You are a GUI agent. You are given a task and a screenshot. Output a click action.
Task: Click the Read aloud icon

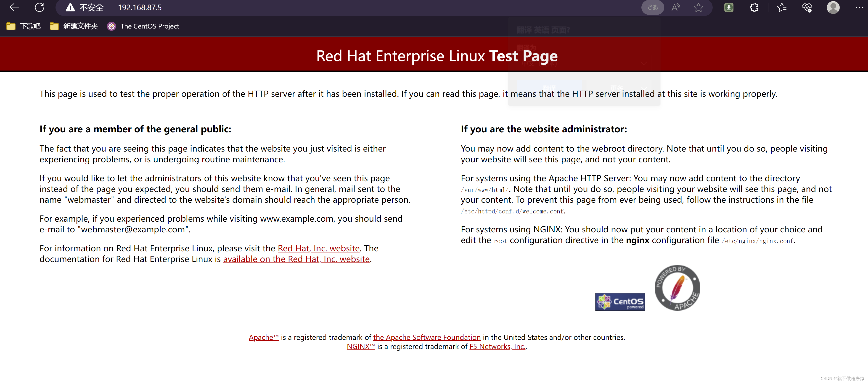pyautogui.click(x=676, y=7)
